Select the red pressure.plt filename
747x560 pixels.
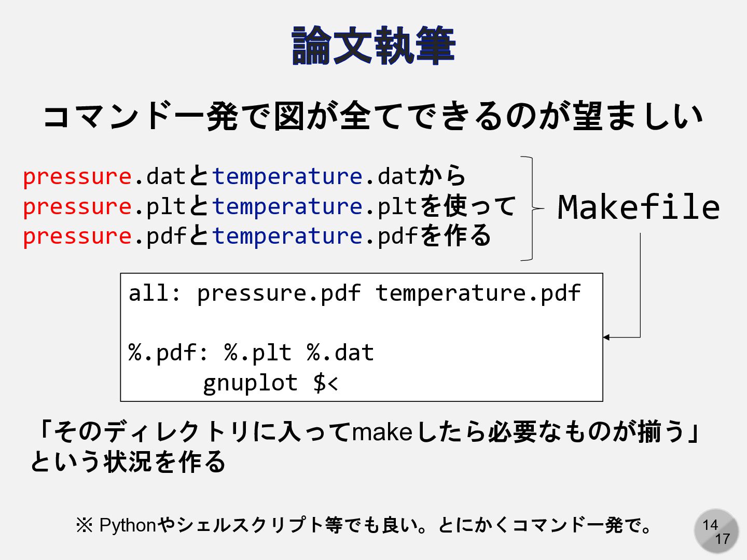(x=104, y=206)
